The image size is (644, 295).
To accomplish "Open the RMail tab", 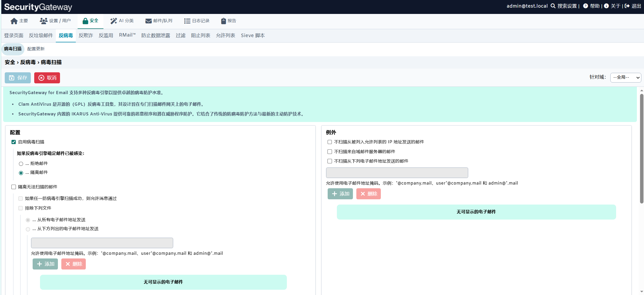I will coord(127,35).
